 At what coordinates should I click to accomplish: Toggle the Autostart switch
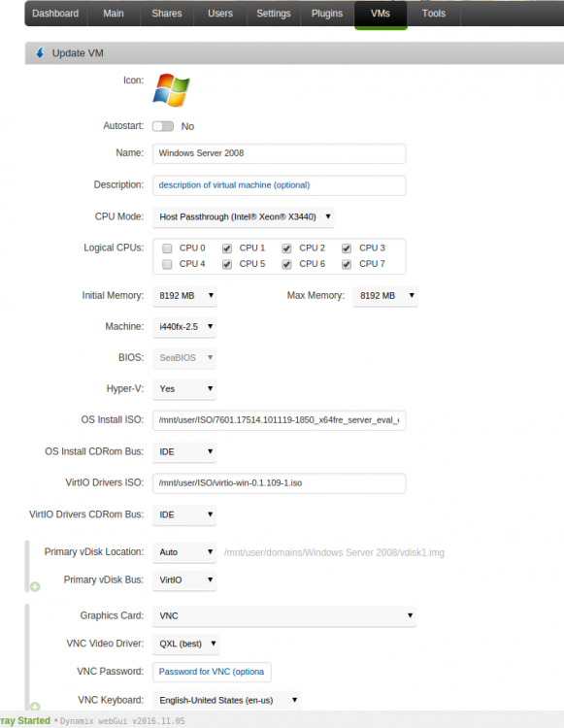[x=163, y=126]
